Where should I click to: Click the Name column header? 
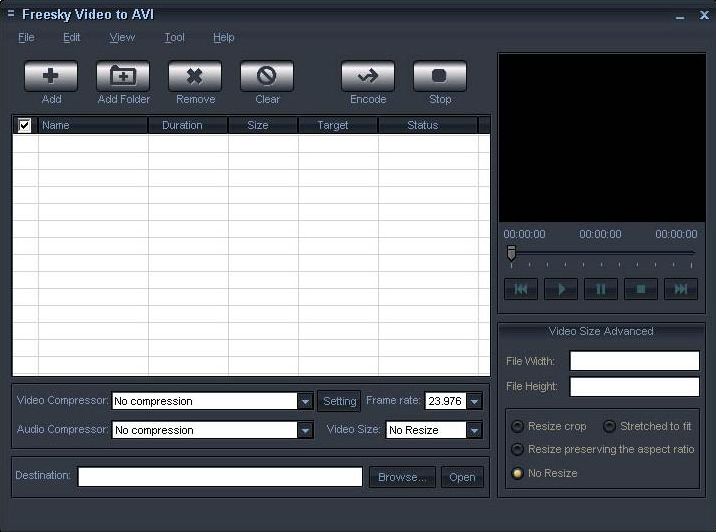[x=93, y=125]
